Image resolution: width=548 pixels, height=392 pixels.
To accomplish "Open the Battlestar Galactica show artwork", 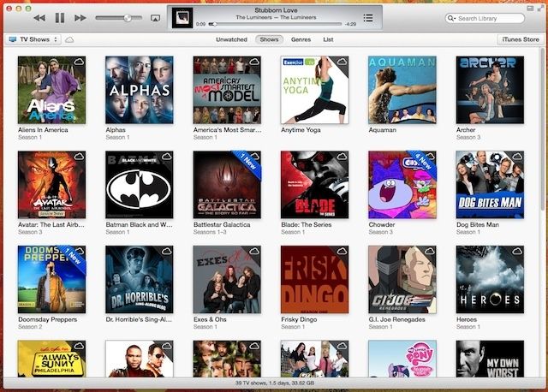I will (227, 185).
